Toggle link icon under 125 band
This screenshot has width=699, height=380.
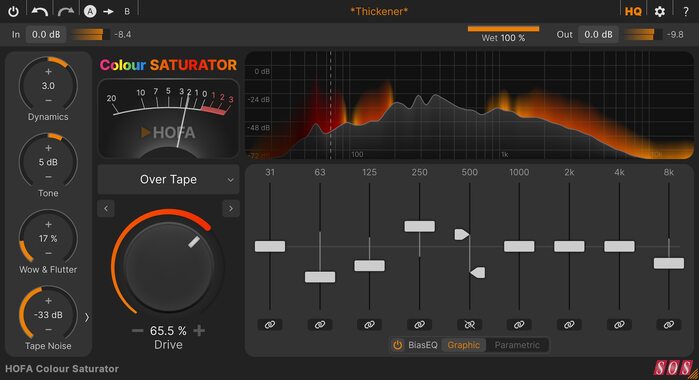pyautogui.click(x=369, y=325)
